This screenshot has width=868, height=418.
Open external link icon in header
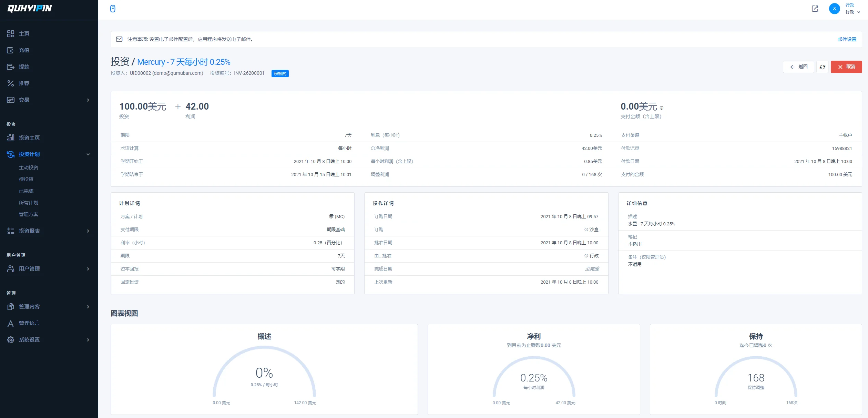pos(815,9)
